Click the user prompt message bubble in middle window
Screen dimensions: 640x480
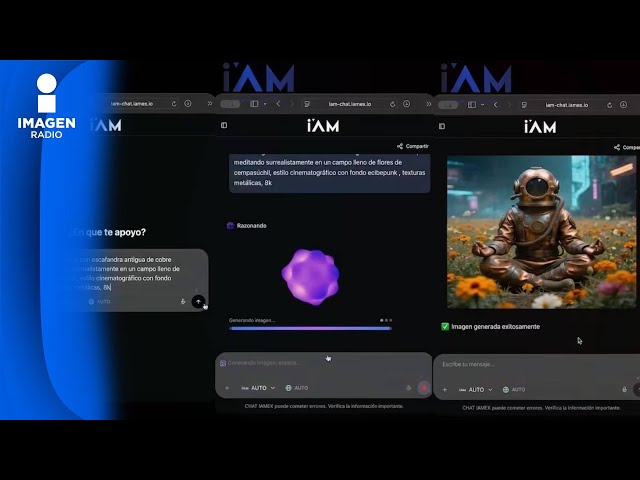[x=329, y=173]
